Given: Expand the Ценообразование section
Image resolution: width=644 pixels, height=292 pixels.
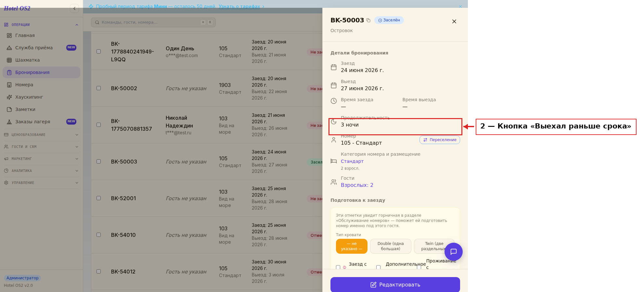Looking at the screenshot, I should pos(41,135).
